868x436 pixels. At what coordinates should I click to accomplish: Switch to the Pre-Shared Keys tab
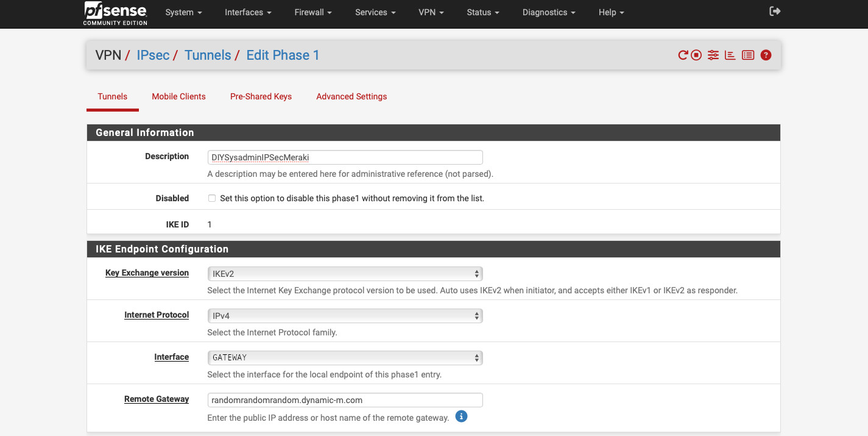(261, 96)
